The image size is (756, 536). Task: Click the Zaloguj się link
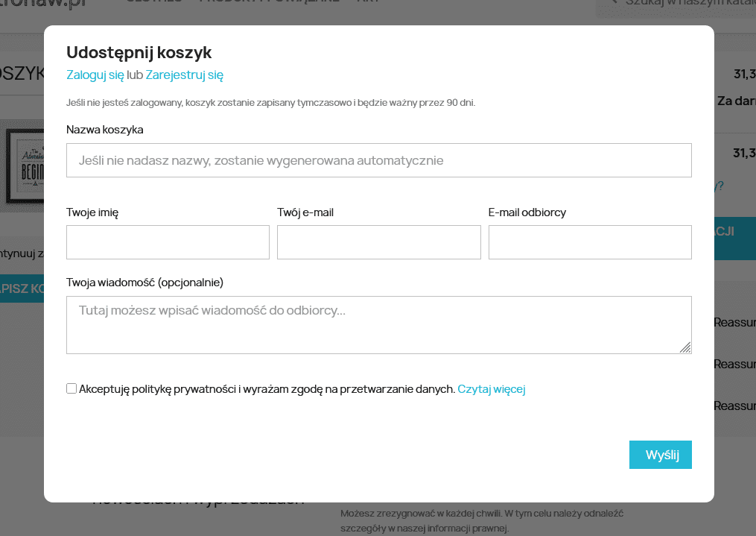95,75
